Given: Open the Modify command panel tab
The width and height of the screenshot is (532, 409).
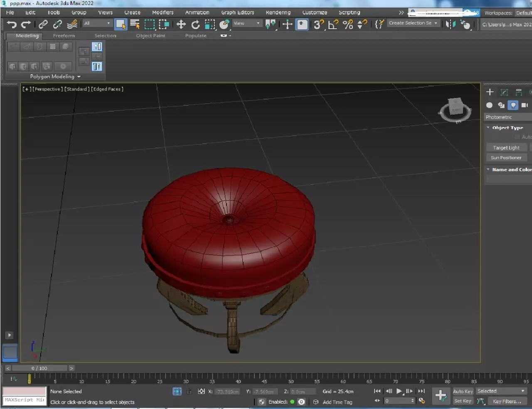Looking at the screenshot, I should (504, 92).
